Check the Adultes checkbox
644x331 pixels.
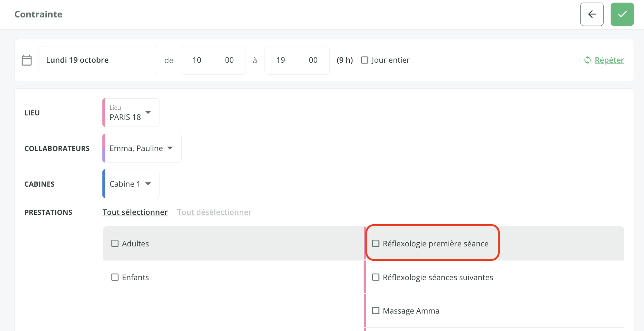(115, 243)
